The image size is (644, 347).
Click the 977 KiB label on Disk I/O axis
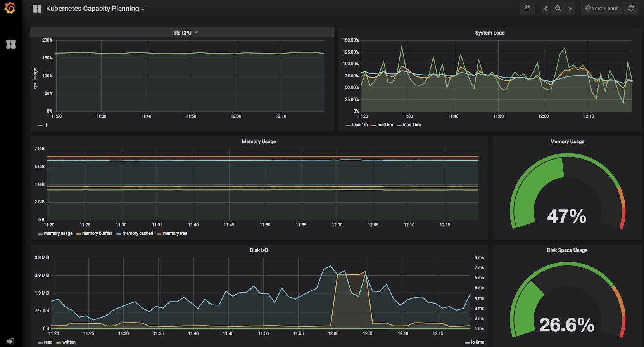pyautogui.click(x=42, y=311)
